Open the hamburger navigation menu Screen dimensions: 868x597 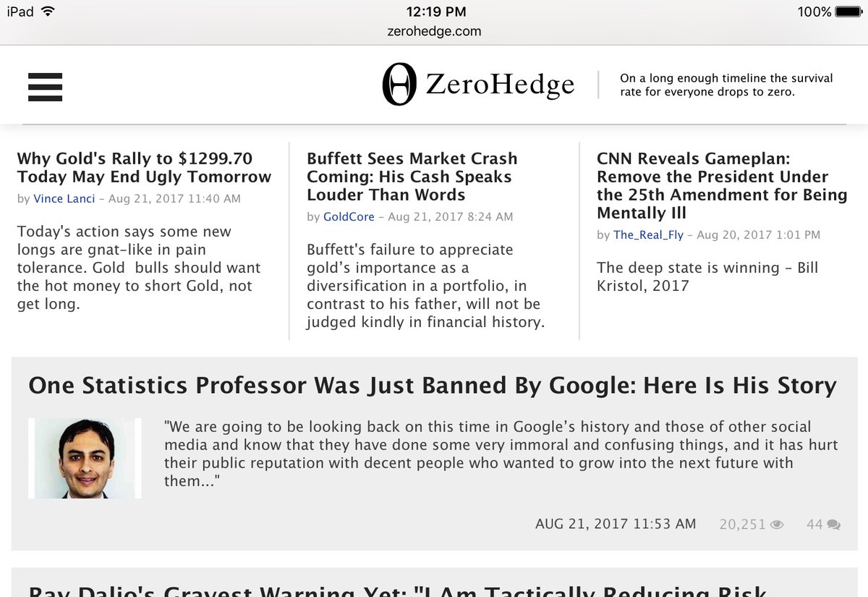pyautogui.click(x=45, y=87)
